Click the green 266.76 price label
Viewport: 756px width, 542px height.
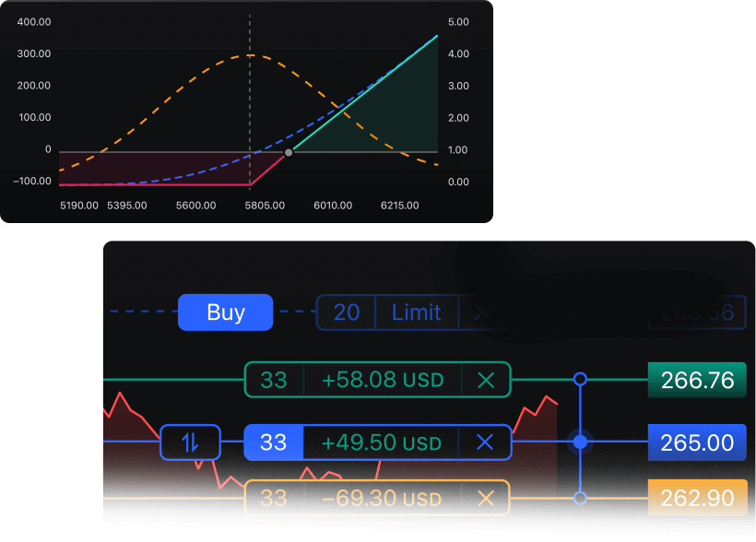pyautogui.click(x=697, y=380)
